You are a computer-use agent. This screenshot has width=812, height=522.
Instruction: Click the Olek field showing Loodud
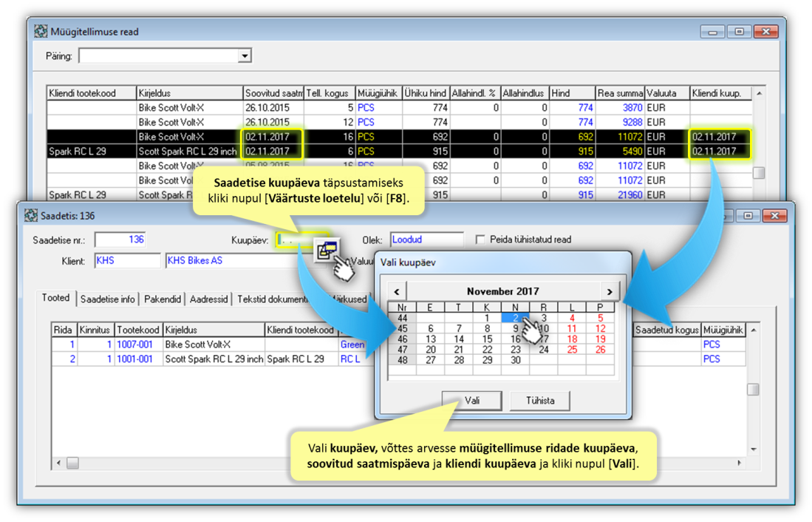point(427,240)
